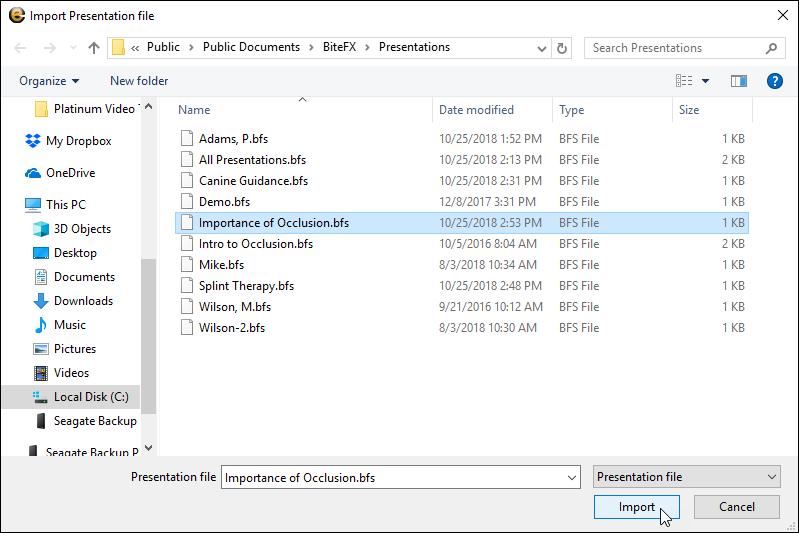Select the Canine Guidance.bfs file

point(253,181)
